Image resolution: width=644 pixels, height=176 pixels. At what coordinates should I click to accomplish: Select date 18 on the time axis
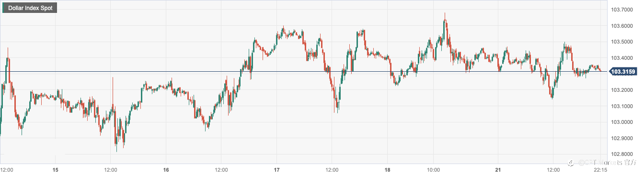click(x=388, y=170)
